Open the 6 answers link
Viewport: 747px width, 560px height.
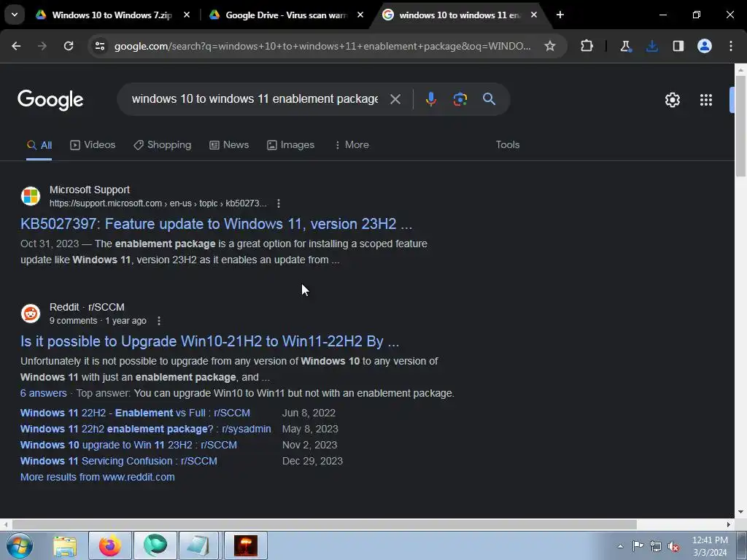point(43,393)
